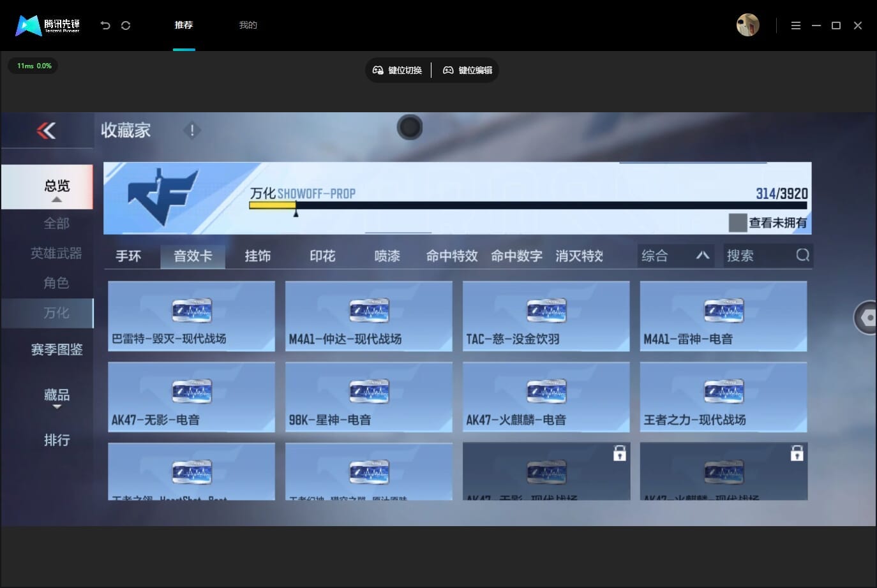Click the round virtual joystick at top center
This screenshot has height=588, width=877.
click(410, 127)
